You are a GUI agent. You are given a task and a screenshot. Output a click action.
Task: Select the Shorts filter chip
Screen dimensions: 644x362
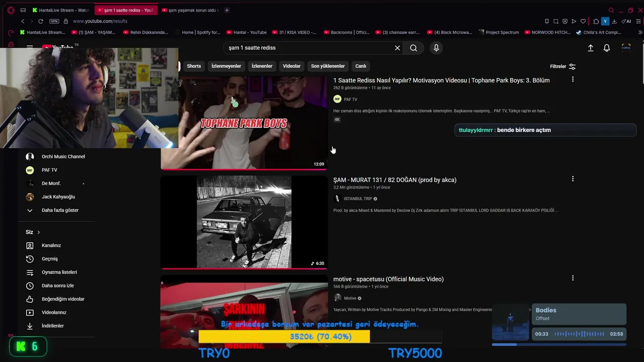[x=194, y=66]
